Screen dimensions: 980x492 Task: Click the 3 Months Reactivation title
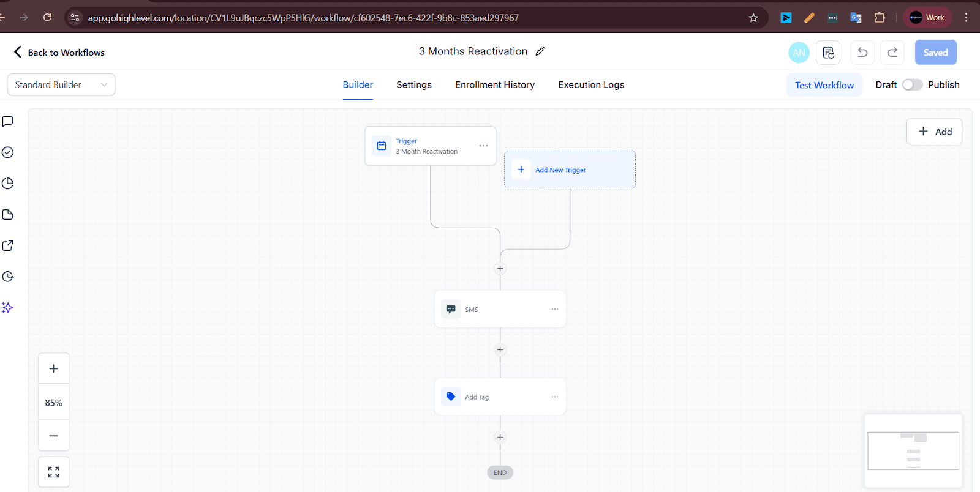pyautogui.click(x=473, y=51)
